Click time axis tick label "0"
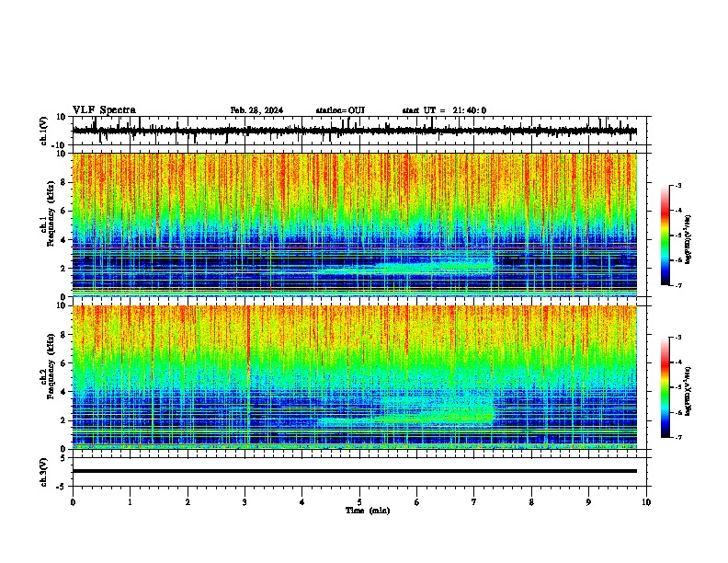The image size is (728, 563). click(x=73, y=502)
